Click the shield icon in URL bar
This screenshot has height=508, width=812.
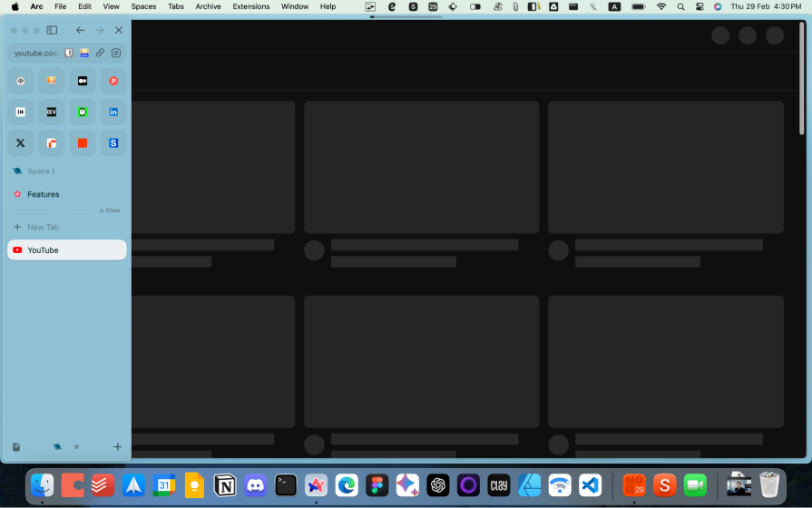tap(69, 54)
